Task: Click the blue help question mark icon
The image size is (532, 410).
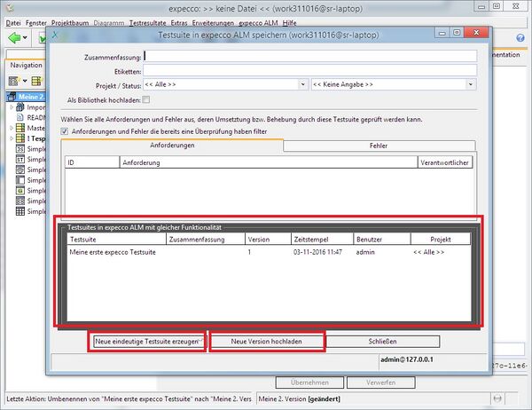Action: [520, 39]
